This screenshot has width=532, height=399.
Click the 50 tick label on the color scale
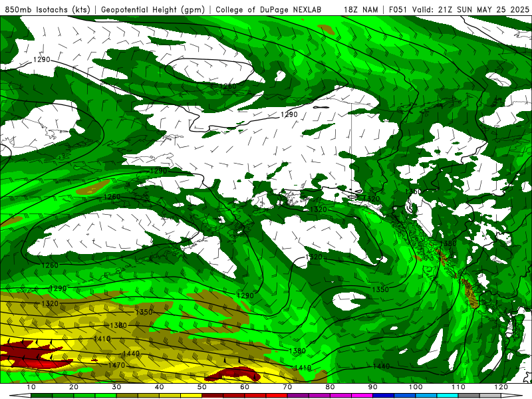pos(202,387)
